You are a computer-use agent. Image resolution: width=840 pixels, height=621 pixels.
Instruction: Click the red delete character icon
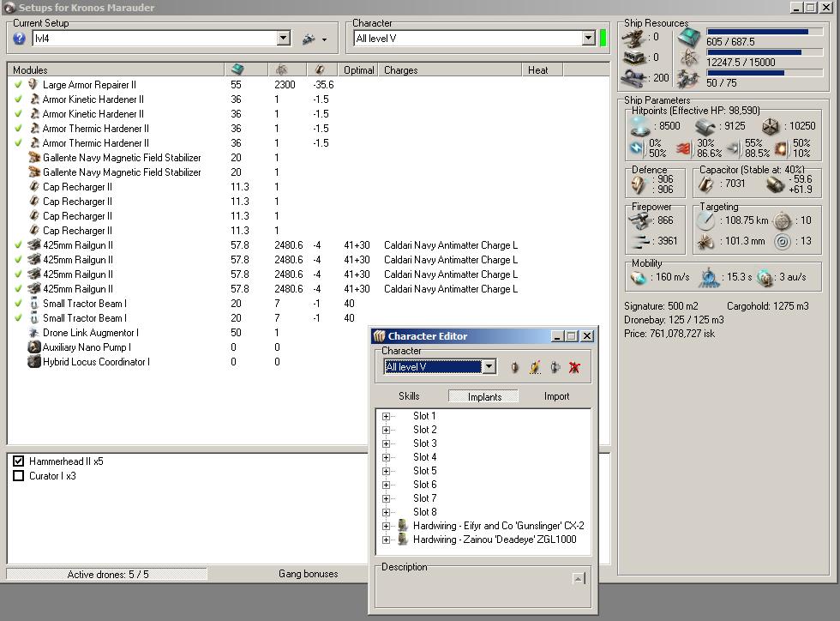575,367
